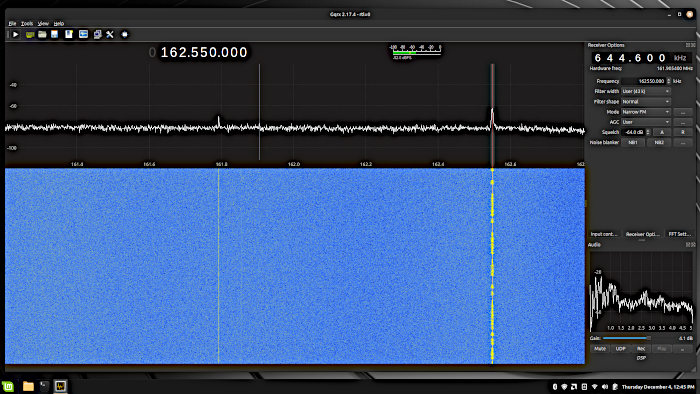Float the Receiver Options dock panel
Image resolution: width=700 pixels, height=394 pixels.
pyautogui.click(x=688, y=45)
